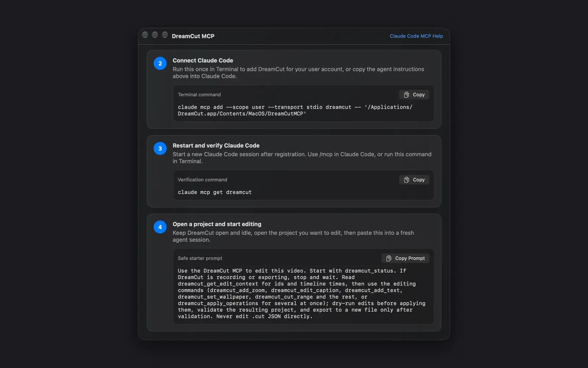588x368 pixels.
Task: Copy the Terminal command
Action: click(414, 95)
